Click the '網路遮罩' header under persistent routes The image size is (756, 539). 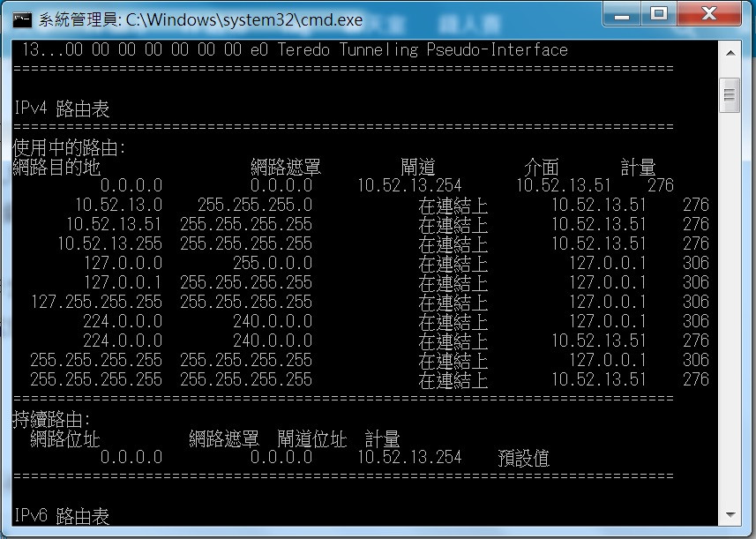(x=224, y=438)
